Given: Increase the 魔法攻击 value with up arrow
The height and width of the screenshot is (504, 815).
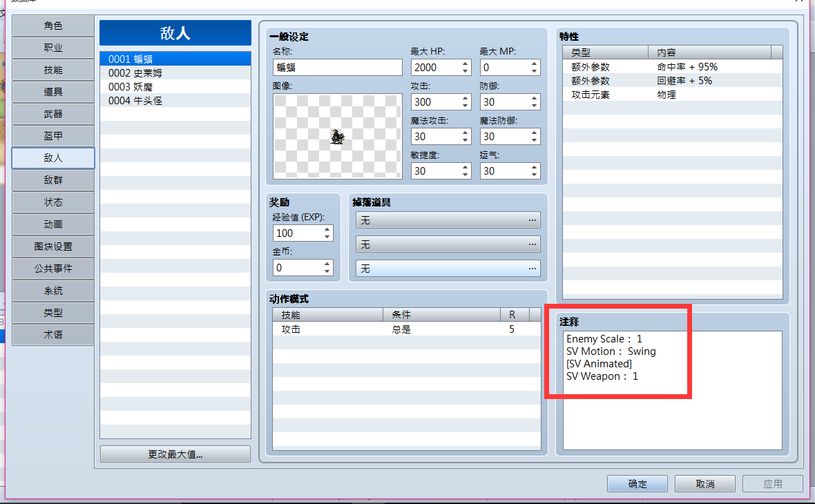Looking at the screenshot, I should pyautogui.click(x=466, y=133).
